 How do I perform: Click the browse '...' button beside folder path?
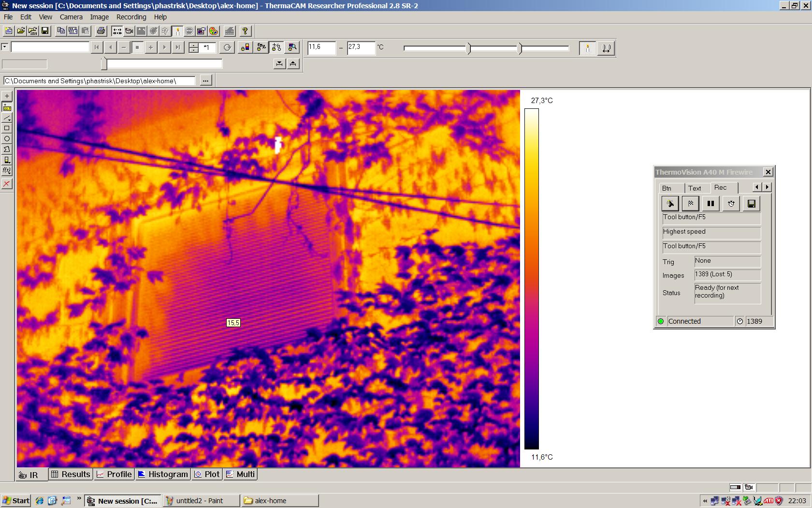[206, 81]
